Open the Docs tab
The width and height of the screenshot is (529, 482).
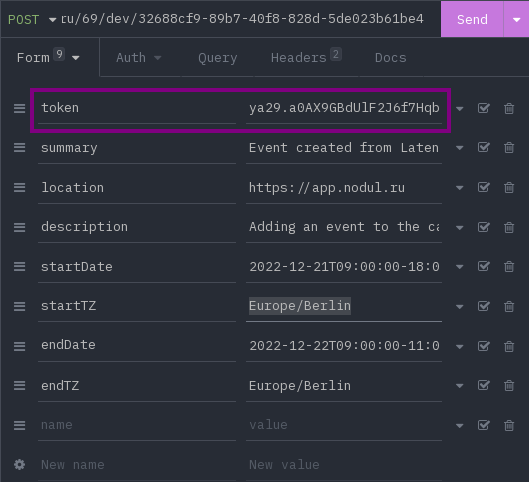[391, 58]
